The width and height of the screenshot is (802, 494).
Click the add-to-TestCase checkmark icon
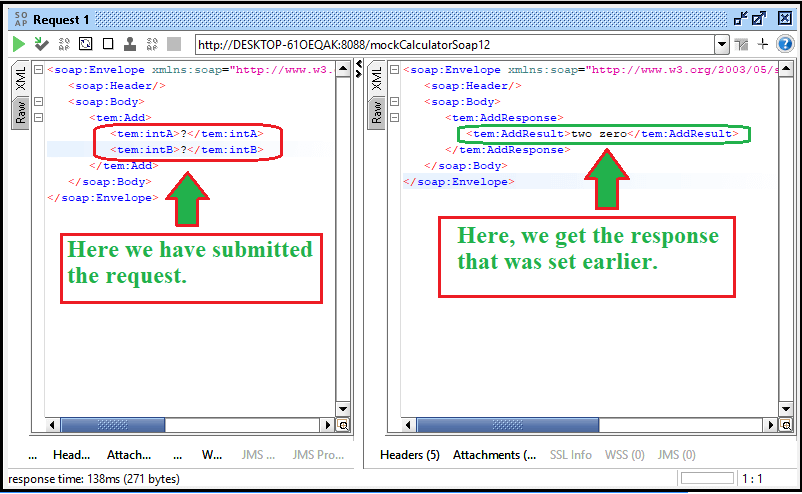pyautogui.click(x=41, y=44)
